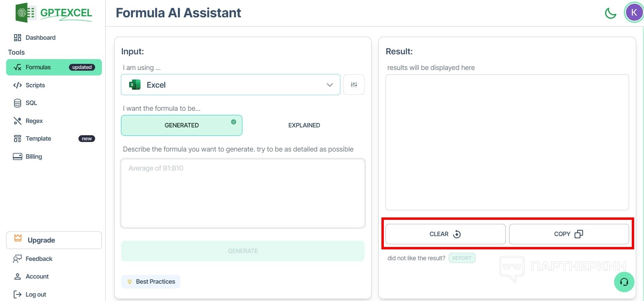Open Best Practices tips

(x=151, y=282)
